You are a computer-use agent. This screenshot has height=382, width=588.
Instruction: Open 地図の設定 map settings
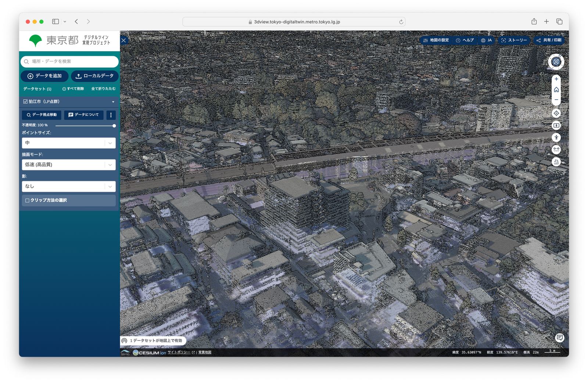click(x=436, y=40)
